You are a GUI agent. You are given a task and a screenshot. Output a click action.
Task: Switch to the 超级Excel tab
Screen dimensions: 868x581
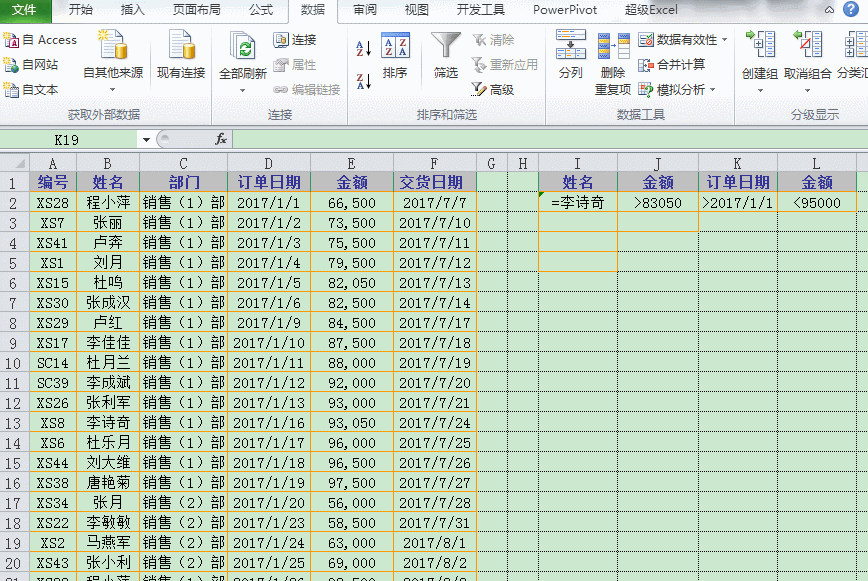651,10
